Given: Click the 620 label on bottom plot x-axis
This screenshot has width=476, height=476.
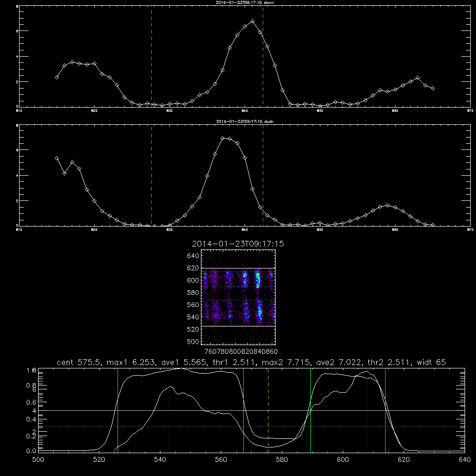Looking at the screenshot, I should (404, 460).
